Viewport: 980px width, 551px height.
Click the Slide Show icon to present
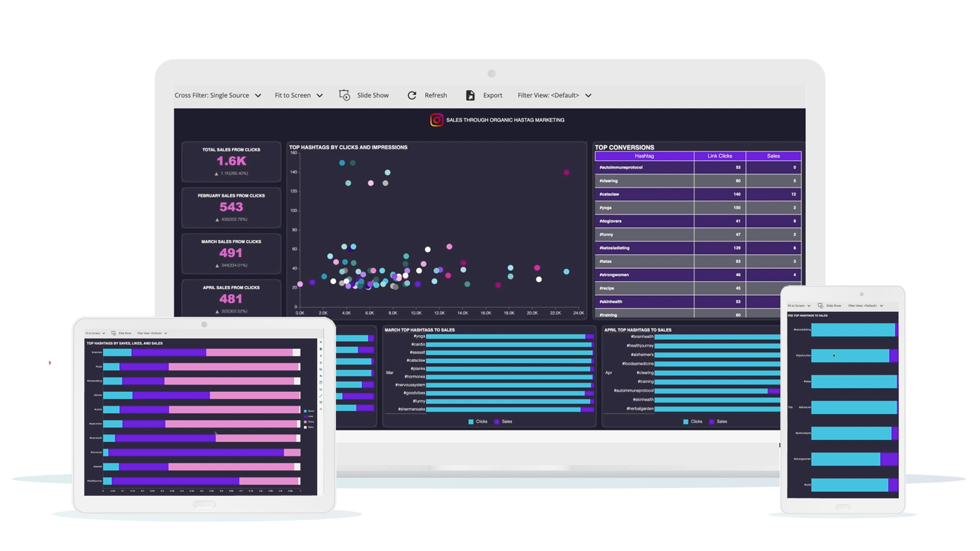[x=345, y=95]
